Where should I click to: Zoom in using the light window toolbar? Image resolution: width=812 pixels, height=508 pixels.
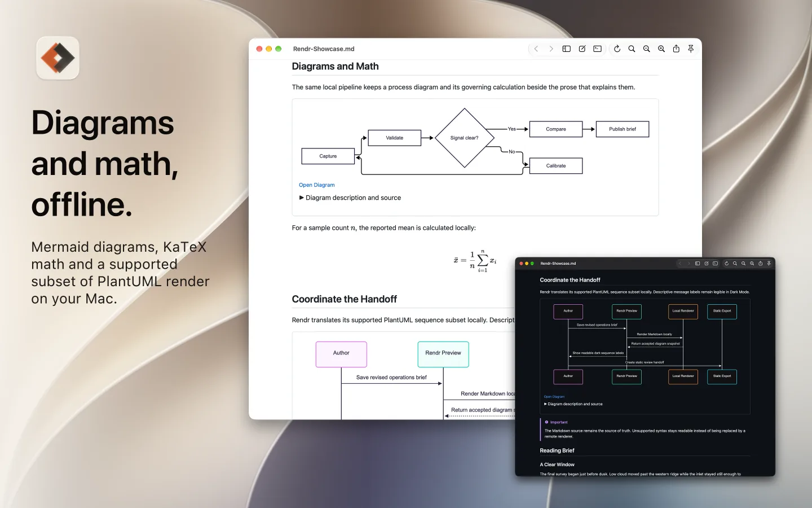click(661, 49)
